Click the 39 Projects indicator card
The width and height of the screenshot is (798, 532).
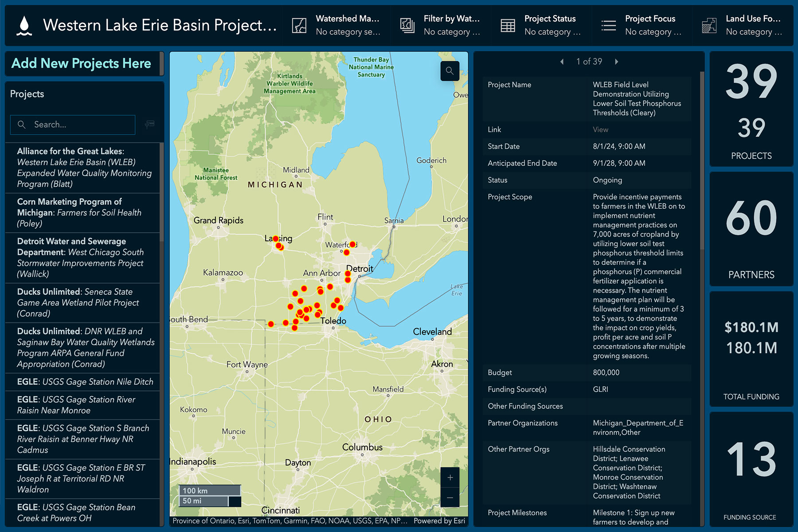751,109
